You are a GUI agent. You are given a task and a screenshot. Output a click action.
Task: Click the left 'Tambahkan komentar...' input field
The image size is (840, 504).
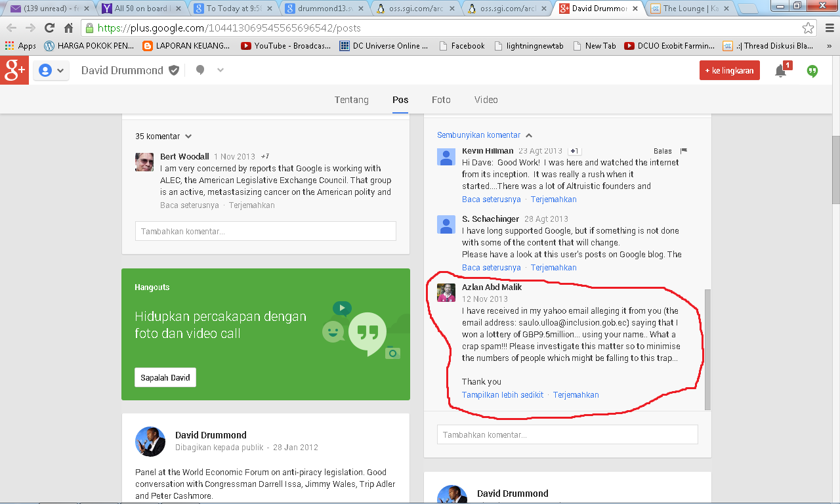(x=266, y=231)
